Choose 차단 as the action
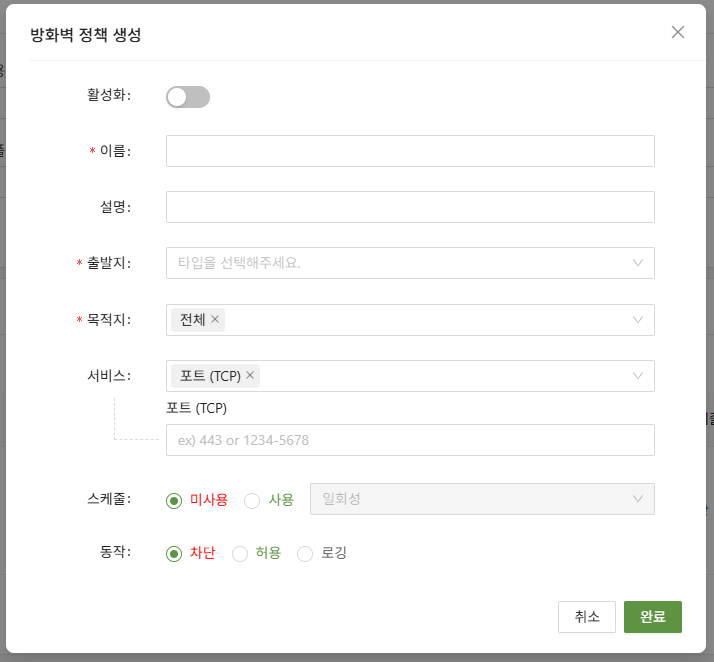Image resolution: width=714 pixels, height=662 pixels. pos(174,554)
